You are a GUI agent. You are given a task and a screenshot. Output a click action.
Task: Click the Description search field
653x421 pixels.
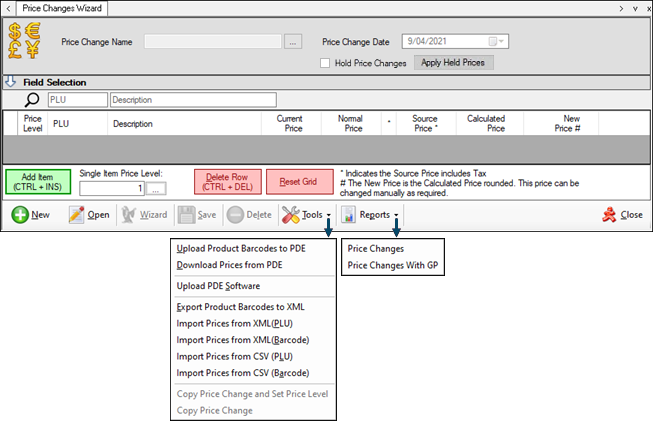(193, 100)
